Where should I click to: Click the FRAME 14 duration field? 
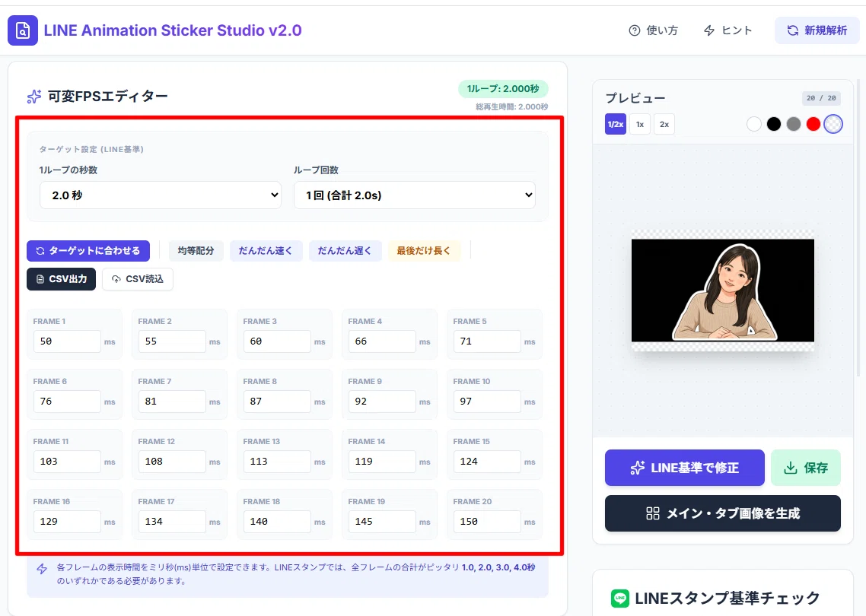click(382, 462)
